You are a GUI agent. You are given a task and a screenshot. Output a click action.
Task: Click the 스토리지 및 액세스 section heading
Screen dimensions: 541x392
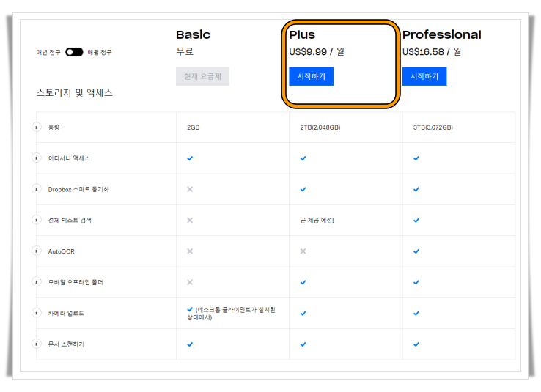coord(75,93)
